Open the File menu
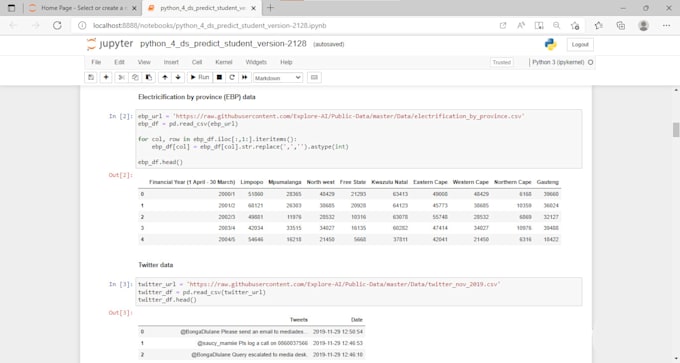The width and height of the screenshot is (680, 363). (x=96, y=62)
